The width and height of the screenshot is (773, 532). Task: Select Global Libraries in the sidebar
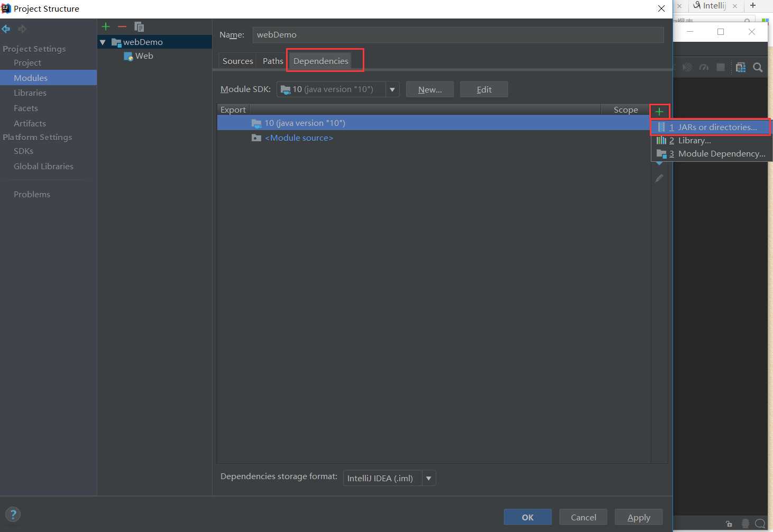[43, 166]
